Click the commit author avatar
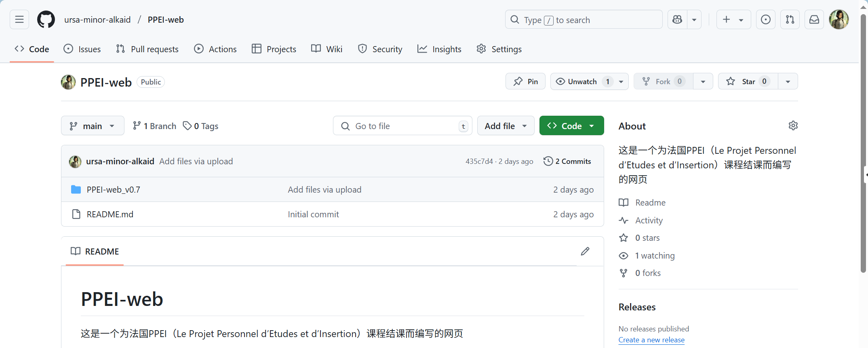The width and height of the screenshot is (868, 348). 75,161
